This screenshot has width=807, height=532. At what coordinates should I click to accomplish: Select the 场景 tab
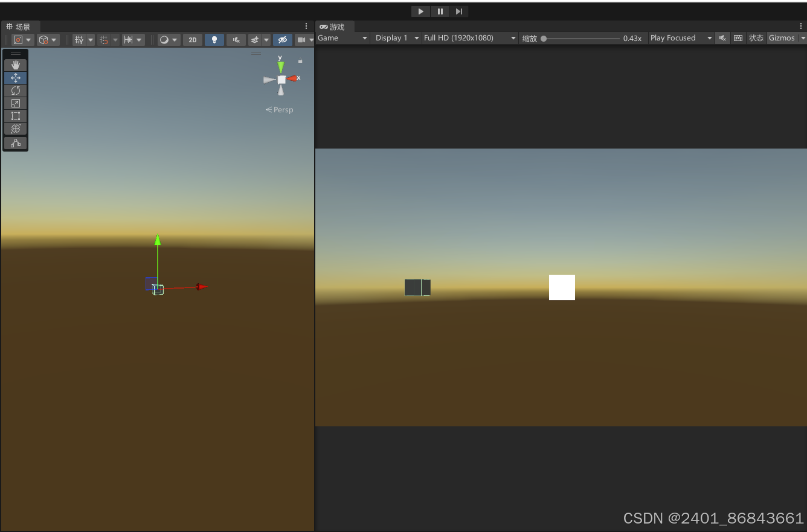(x=21, y=27)
